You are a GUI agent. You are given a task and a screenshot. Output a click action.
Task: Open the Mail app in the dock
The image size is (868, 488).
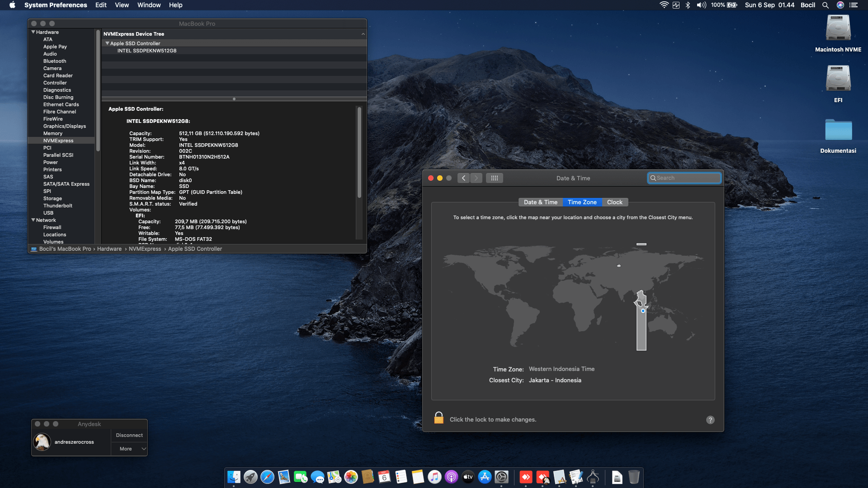(x=284, y=477)
